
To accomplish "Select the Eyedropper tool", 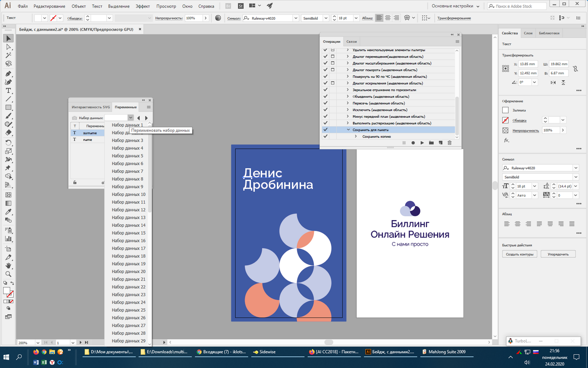I will pyautogui.click(x=8, y=212).
